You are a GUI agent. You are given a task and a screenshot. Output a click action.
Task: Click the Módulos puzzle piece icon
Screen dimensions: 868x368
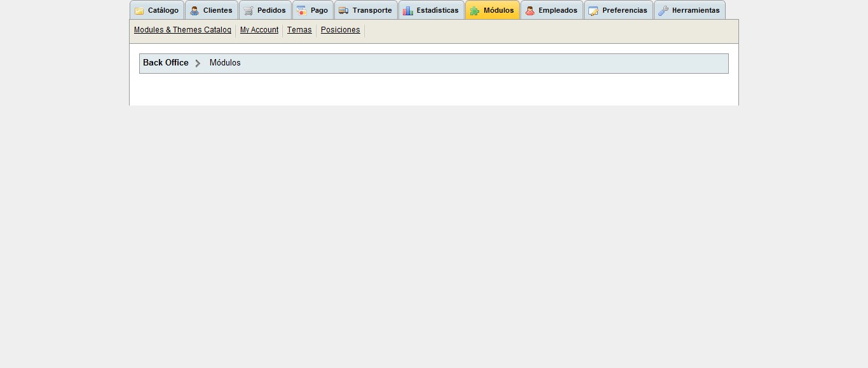[x=475, y=11]
